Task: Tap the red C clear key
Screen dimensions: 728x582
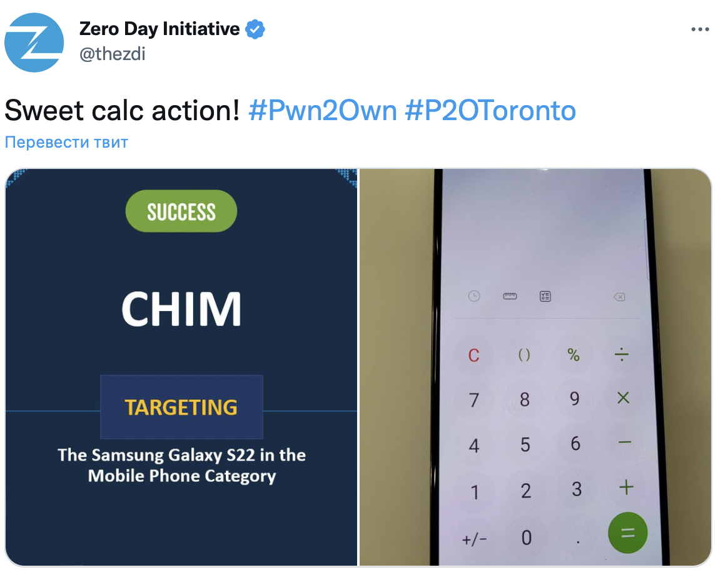Action: coord(473,355)
